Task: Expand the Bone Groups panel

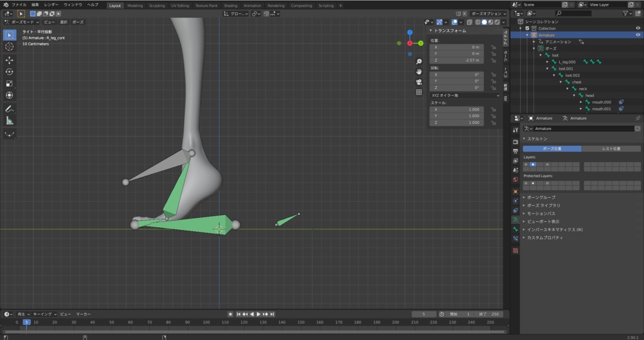Action: (541, 197)
